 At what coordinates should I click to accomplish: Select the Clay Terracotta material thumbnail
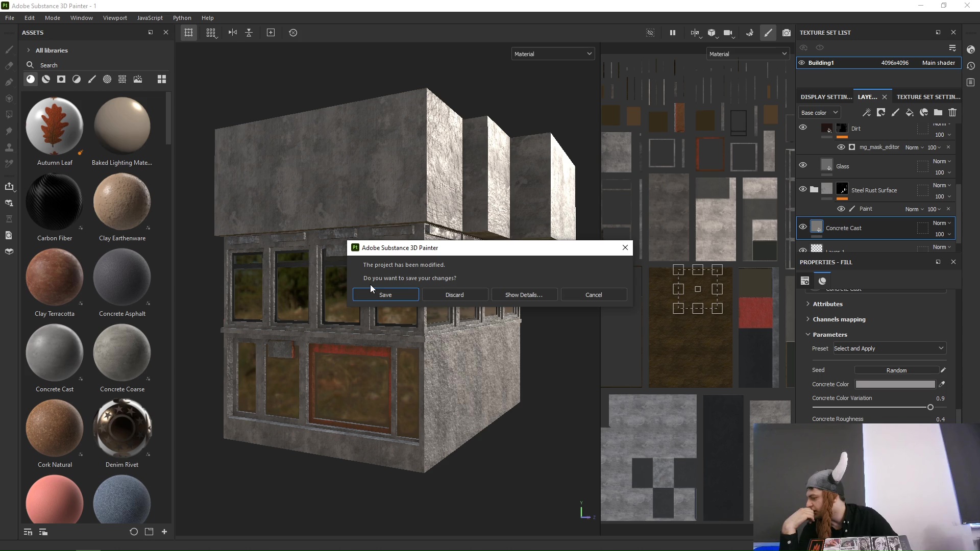click(x=55, y=278)
